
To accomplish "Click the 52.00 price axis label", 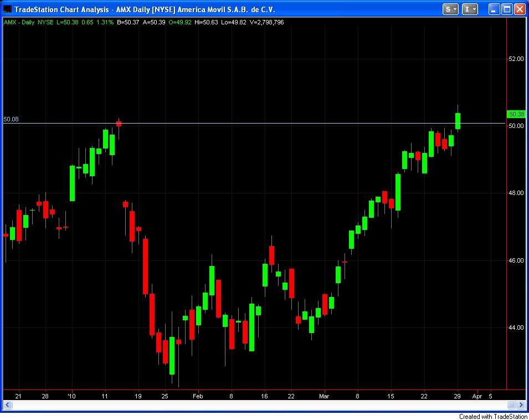I will (516, 59).
